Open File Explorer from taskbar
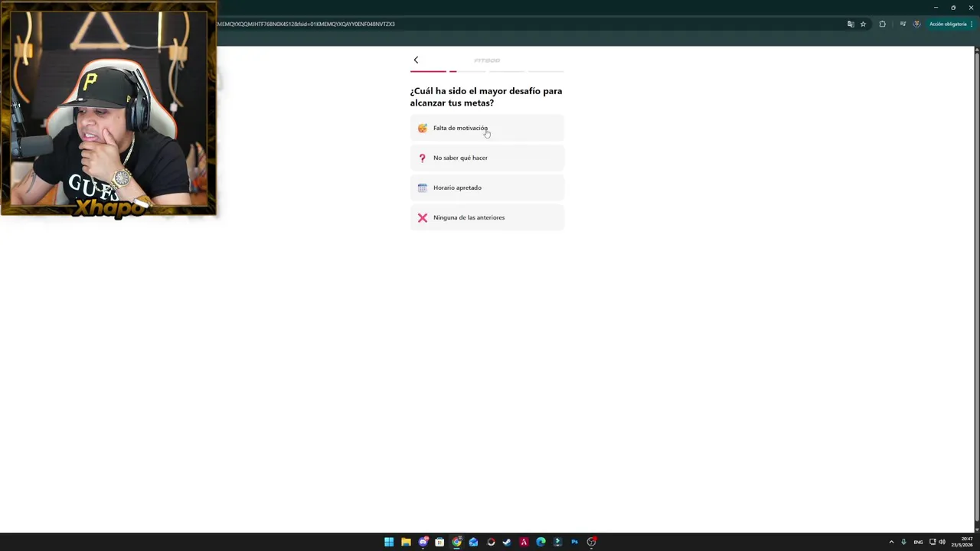The image size is (980, 551). tap(406, 542)
